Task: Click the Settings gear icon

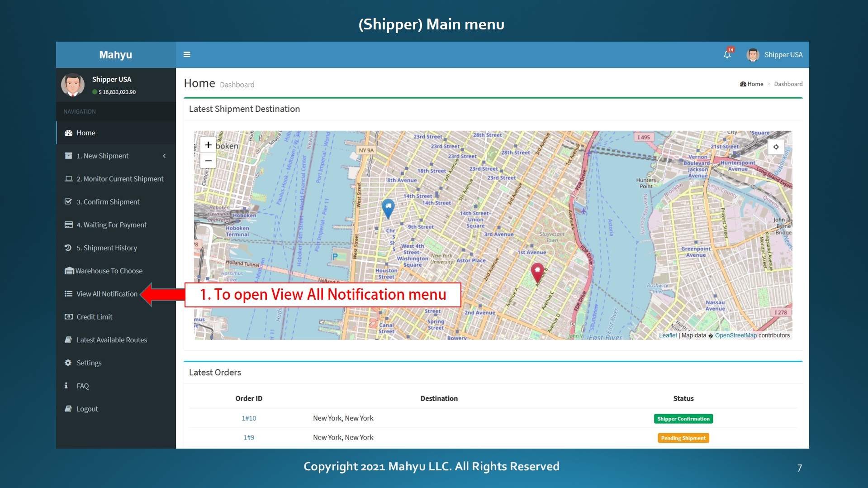Action: click(68, 363)
